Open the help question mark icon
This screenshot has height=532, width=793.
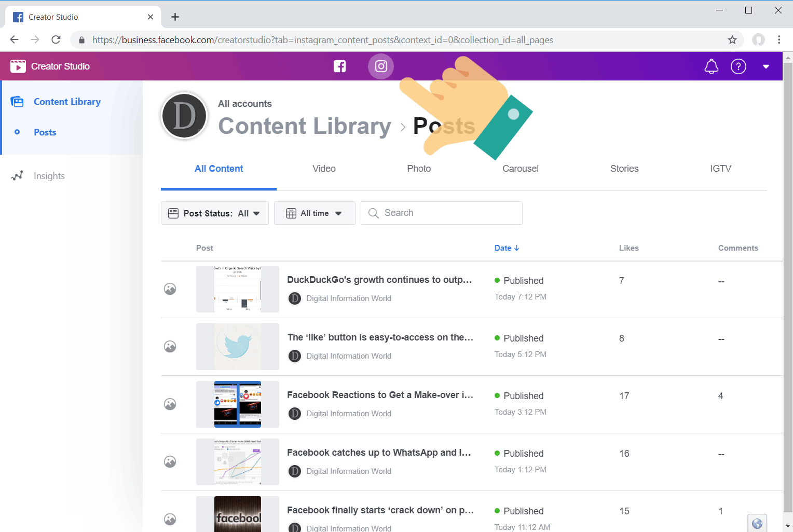click(739, 66)
